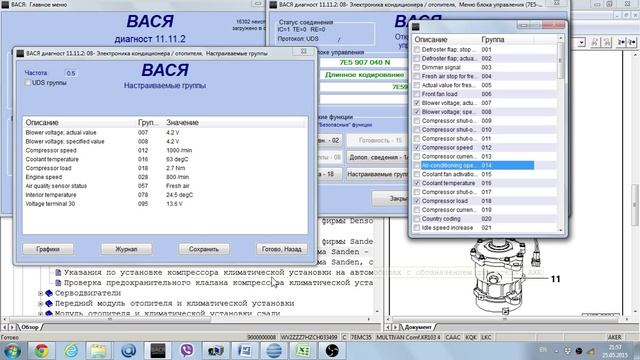Viewport: 640px width, 360px height.
Task: Click the Журнал button
Action: pyautogui.click(x=126, y=249)
